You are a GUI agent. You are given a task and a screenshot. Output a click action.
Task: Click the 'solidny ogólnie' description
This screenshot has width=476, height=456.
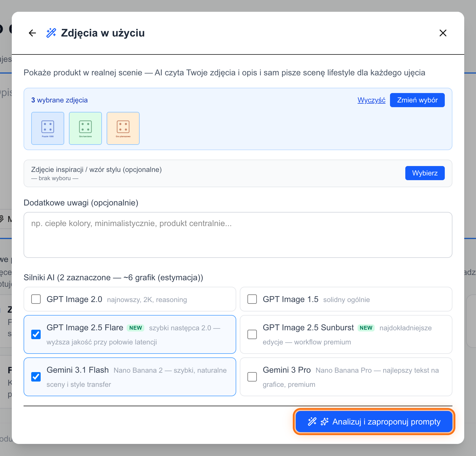pyautogui.click(x=346, y=300)
